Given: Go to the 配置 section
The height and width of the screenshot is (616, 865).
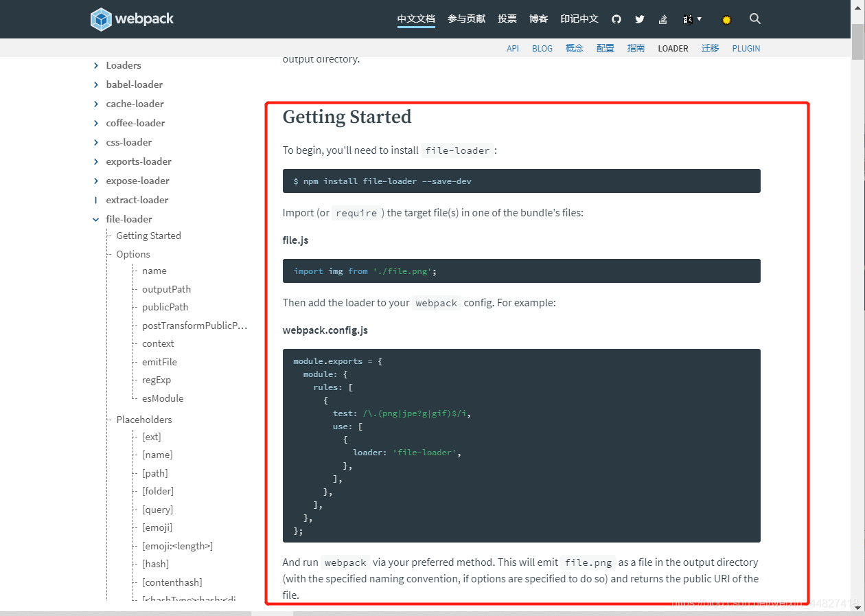Looking at the screenshot, I should pyautogui.click(x=605, y=48).
